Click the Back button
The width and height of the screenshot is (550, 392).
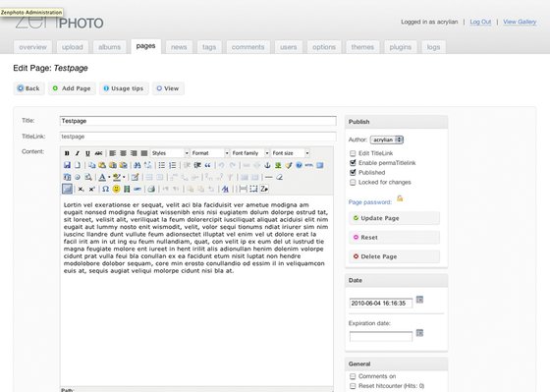[x=28, y=88]
